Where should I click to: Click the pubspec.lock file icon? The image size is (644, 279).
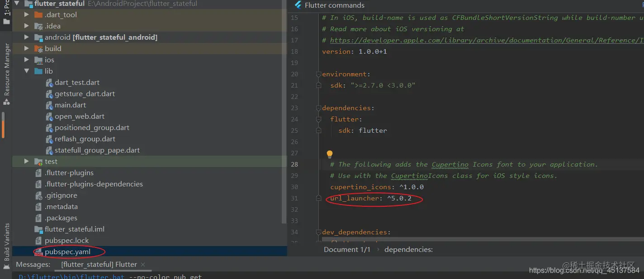coord(38,241)
